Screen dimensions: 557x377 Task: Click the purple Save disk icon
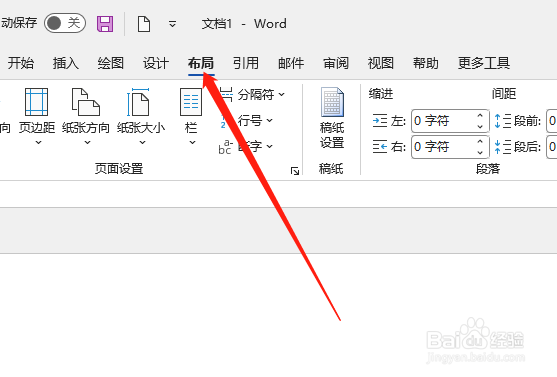tap(105, 24)
